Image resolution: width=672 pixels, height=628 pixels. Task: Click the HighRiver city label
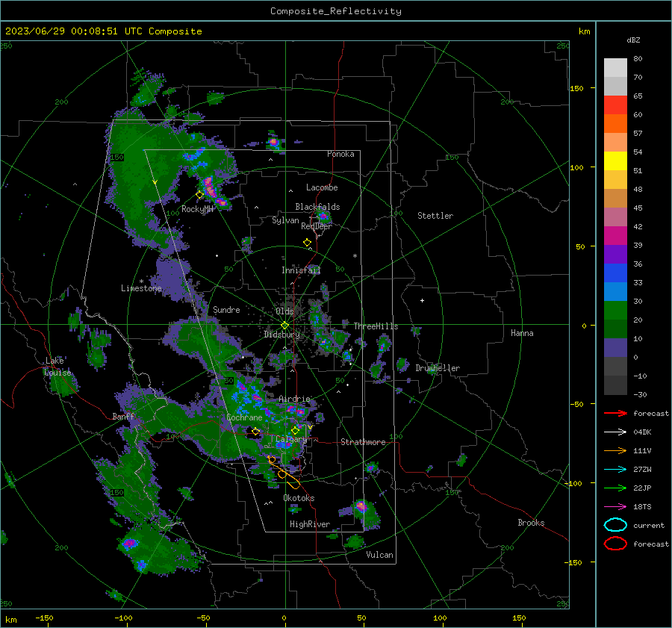(310, 524)
